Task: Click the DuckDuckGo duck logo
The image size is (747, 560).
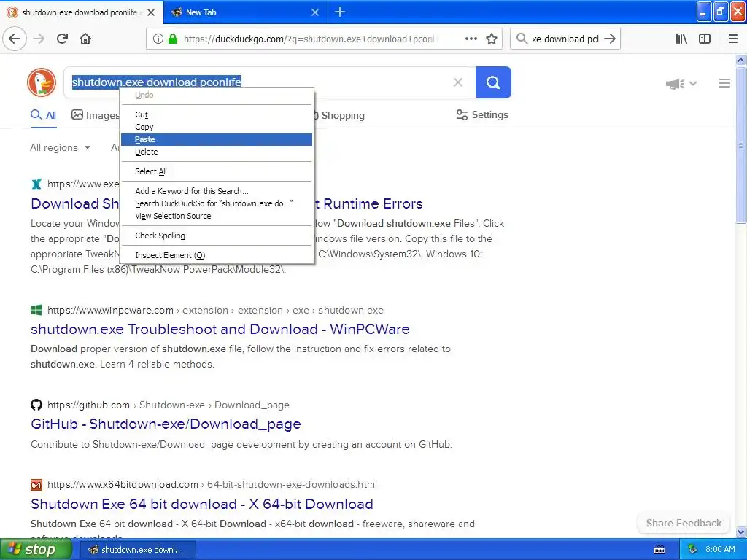Action: (42, 82)
